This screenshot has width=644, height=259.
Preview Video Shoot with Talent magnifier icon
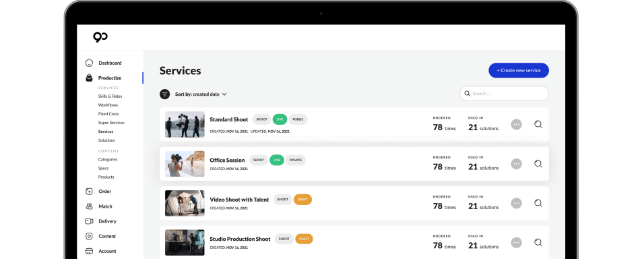pyautogui.click(x=538, y=203)
